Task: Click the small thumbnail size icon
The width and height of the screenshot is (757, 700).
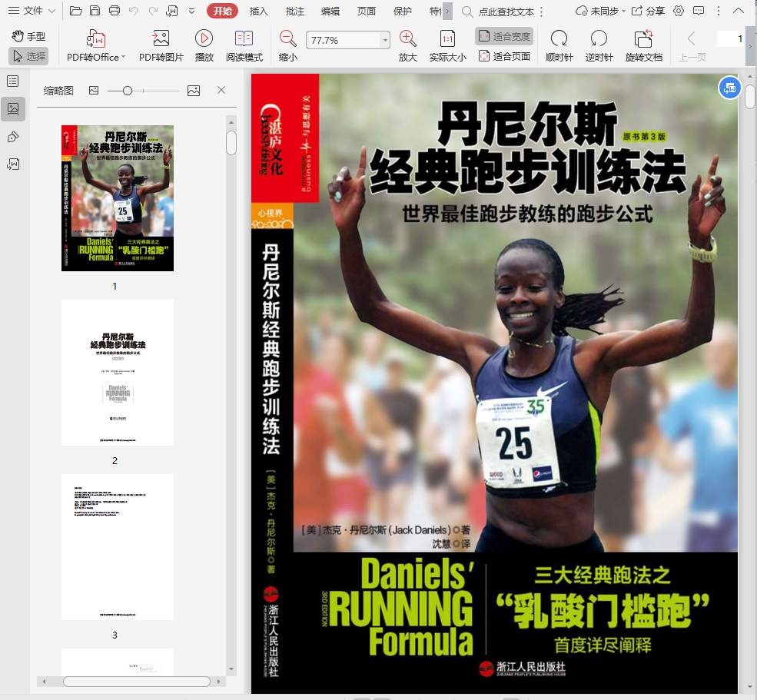Action: (94, 90)
